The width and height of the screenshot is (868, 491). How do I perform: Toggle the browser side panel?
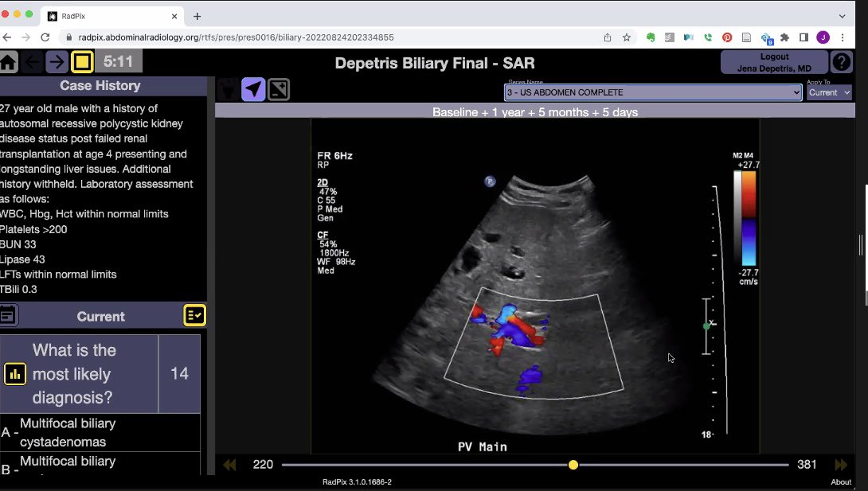(x=803, y=37)
